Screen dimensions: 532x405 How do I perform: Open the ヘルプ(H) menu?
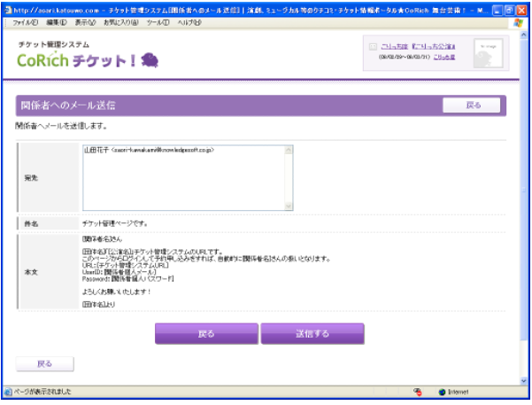click(189, 22)
